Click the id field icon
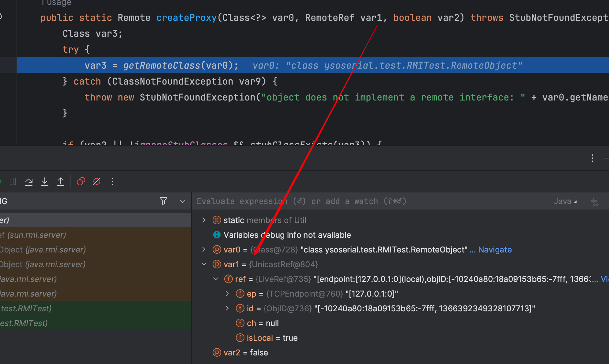The width and height of the screenshot is (609, 364). point(240,308)
